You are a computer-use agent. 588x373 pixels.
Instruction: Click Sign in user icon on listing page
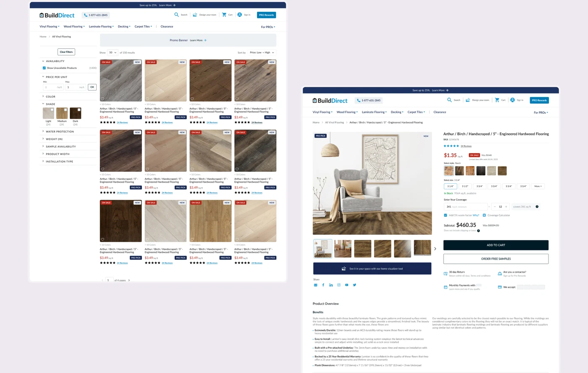[x=239, y=15]
